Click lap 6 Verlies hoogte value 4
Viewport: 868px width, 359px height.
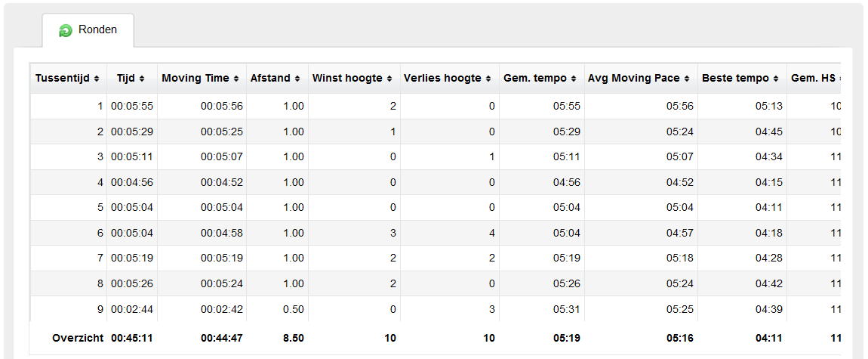492,234
